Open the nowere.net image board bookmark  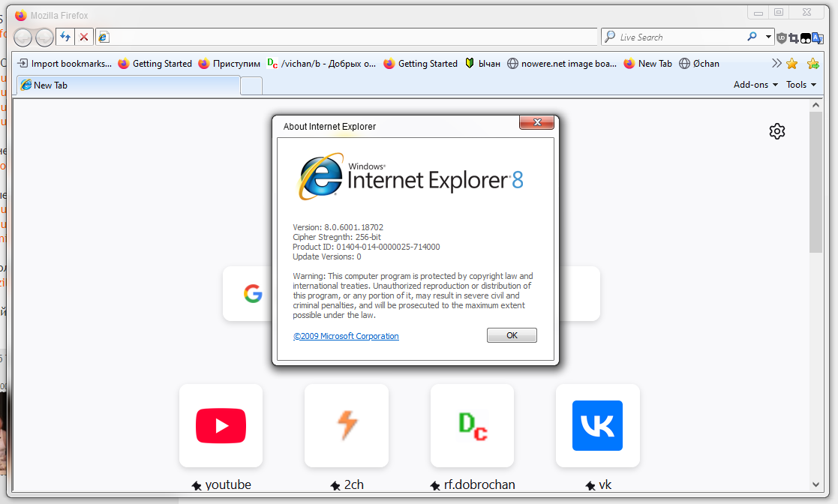coord(562,64)
